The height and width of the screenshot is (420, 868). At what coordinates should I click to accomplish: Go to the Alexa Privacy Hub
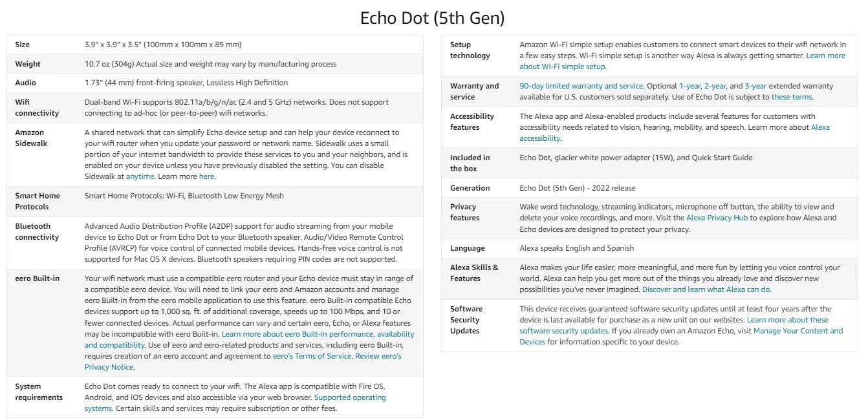pyautogui.click(x=717, y=218)
